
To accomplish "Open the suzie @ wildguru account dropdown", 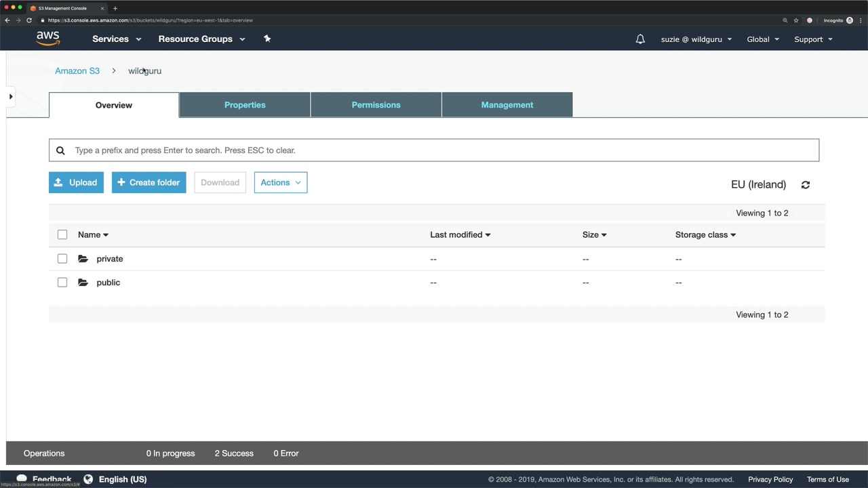I will [x=696, y=39].
